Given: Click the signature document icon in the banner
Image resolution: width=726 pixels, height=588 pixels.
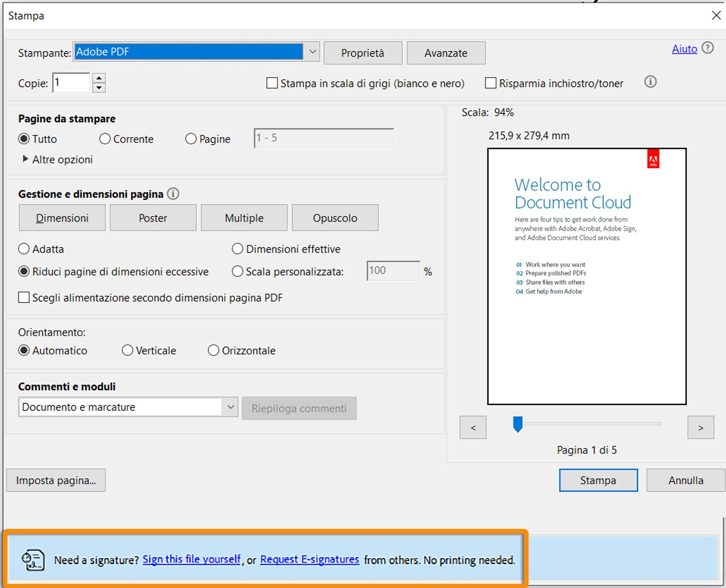Looking at the screenshot, I should tap(33, 560).
